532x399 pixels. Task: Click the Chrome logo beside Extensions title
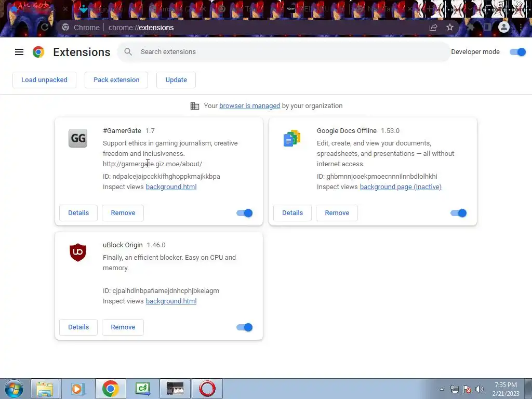coord(38,52)
